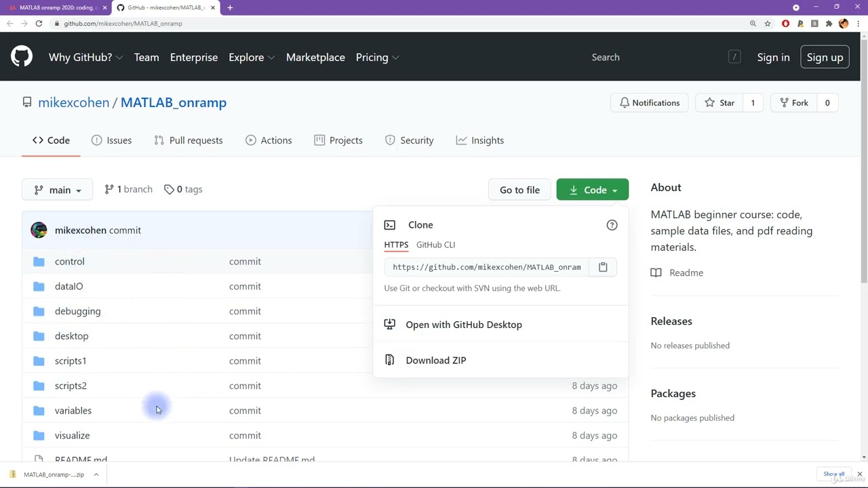868x488 pixels.
Task: Click the Go to file button
Action: 519,190
